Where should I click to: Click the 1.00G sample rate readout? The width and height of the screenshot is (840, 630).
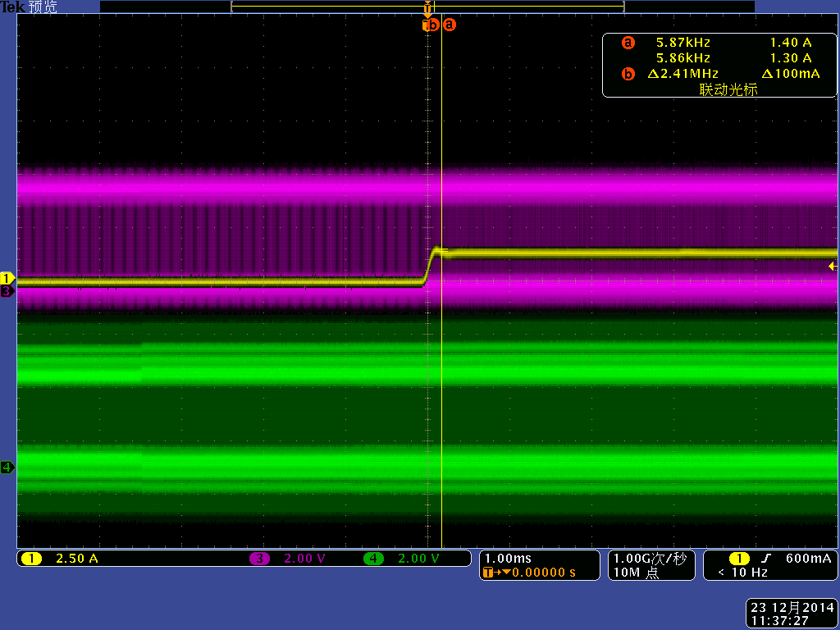pyautogui.click(x=650, y=559)
